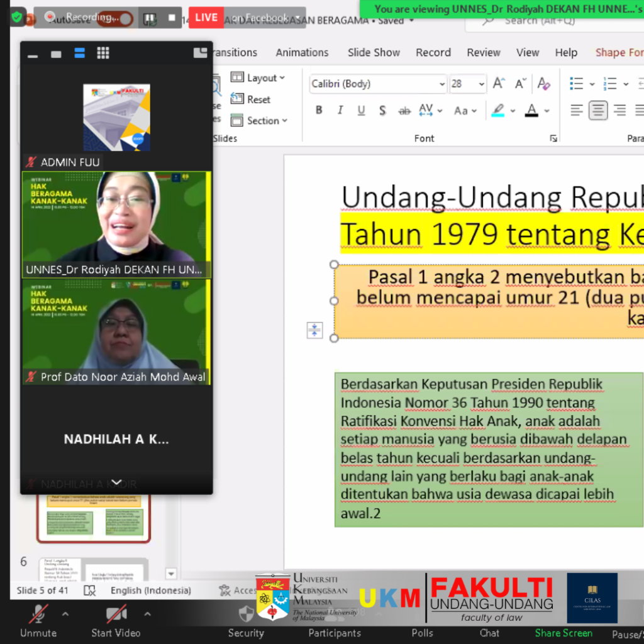Click Share Screen in Zoom toolbar
This screenshot has width=644, height=644.
tap(563, 633)
